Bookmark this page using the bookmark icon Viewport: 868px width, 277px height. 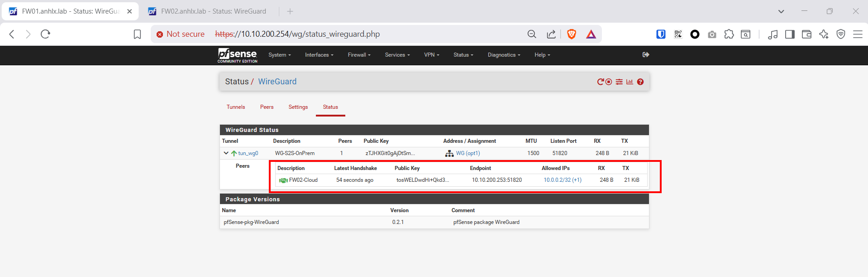point(138,34)
